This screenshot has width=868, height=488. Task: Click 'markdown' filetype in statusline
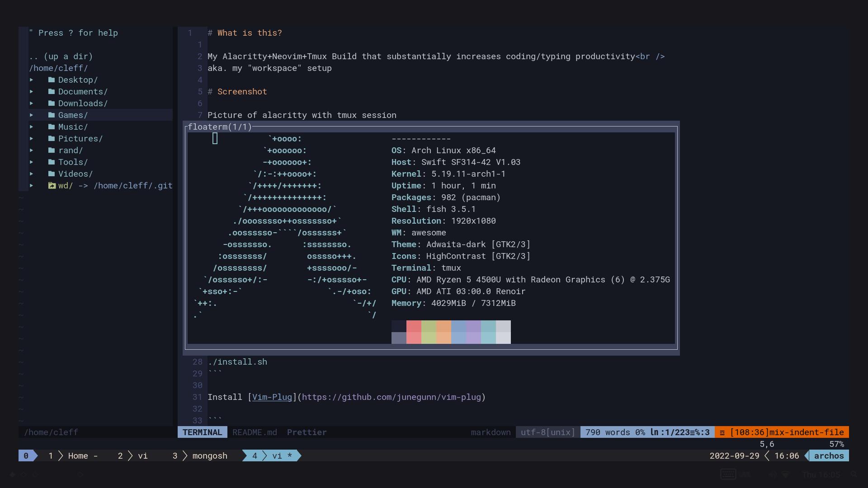click(x=491, y=432)
